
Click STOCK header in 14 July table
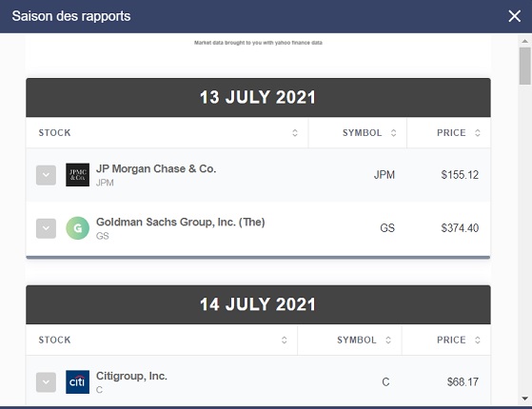(x=54, y=340)
